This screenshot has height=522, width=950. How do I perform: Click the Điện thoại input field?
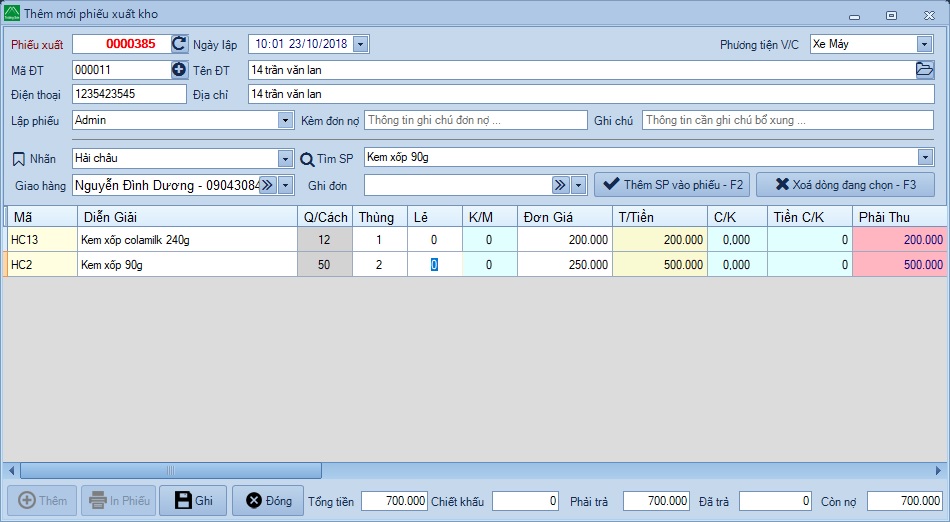pos(129,94)
